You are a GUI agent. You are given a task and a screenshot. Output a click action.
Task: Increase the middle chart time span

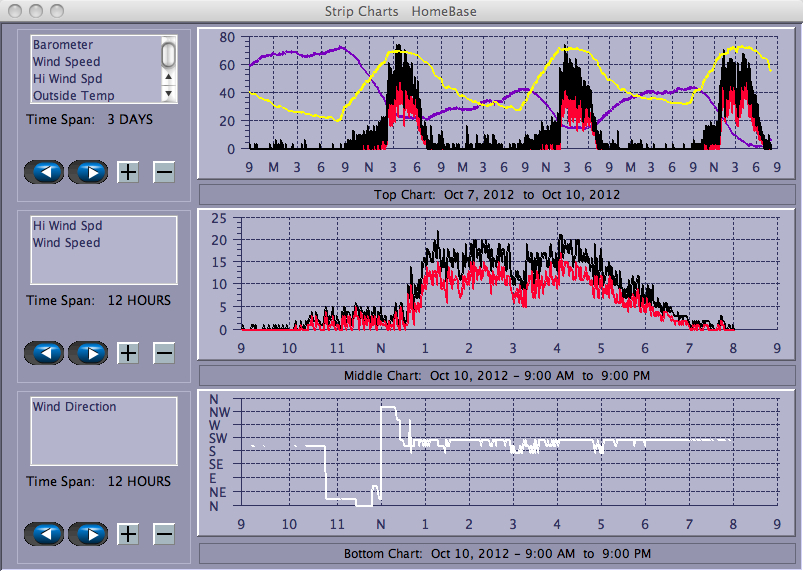click(128, 353)
